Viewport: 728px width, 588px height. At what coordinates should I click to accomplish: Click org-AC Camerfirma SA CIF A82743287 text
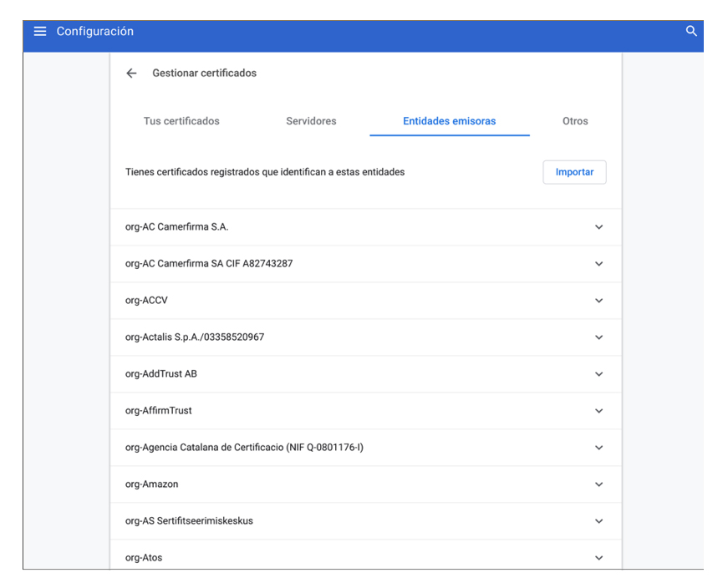click(209, 264)
